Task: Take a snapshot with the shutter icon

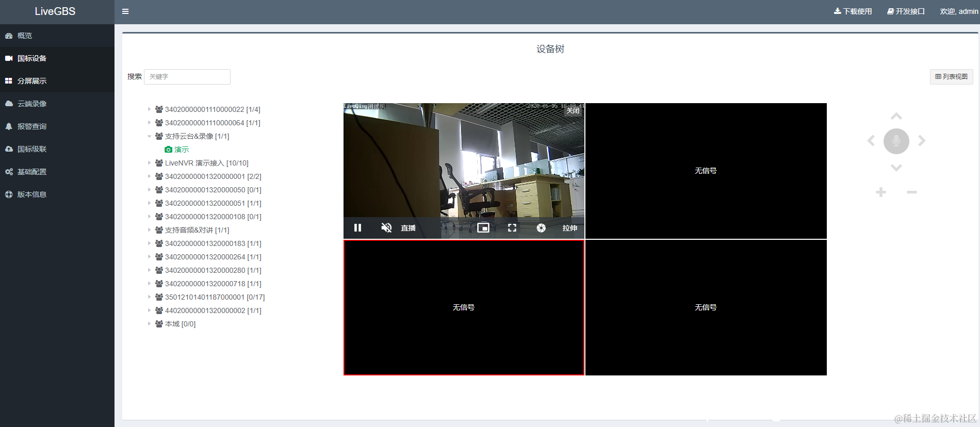Action: pyautogui.click(x=541, y=227)
